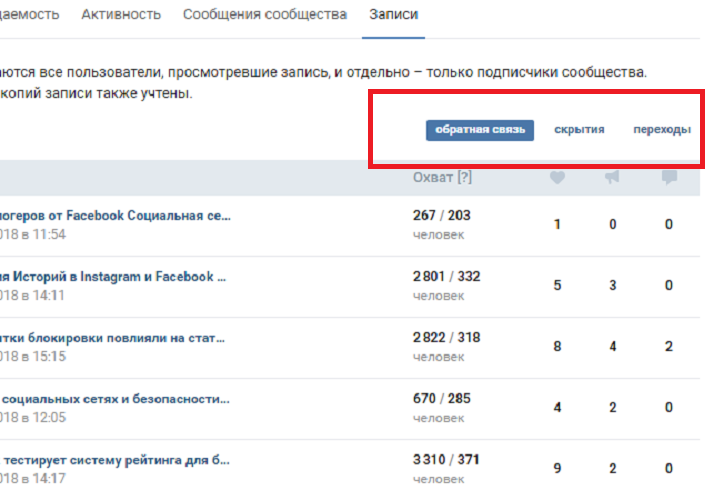Click the megaphone reposts column icon
The image size is (713, 500).
[613, 177]
